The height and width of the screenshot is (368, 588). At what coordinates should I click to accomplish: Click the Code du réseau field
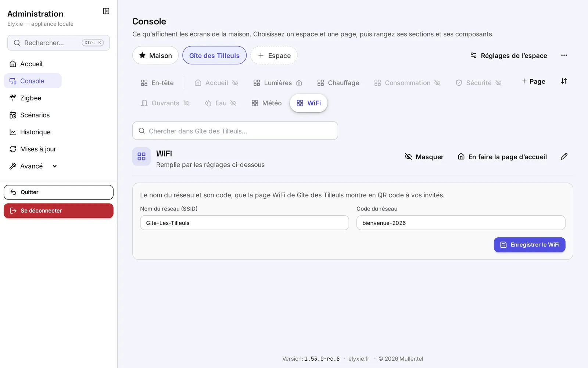[x=461, y=223]
